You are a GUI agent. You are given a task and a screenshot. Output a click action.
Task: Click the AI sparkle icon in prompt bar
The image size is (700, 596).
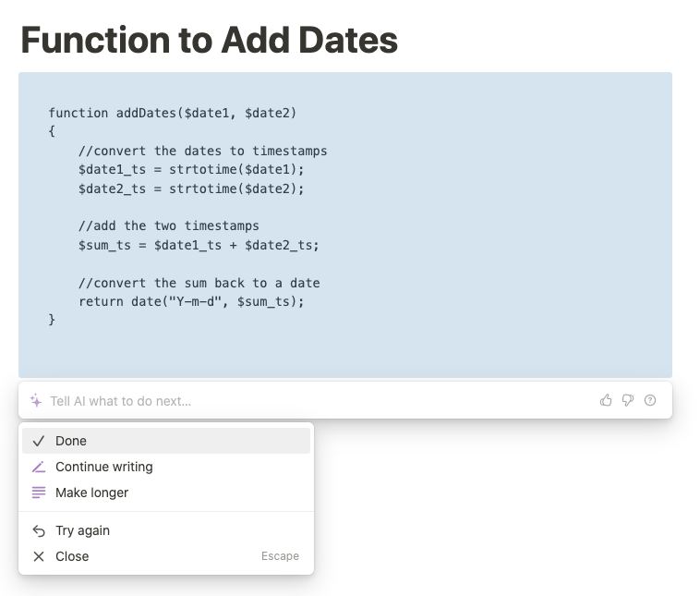point(36,400)
